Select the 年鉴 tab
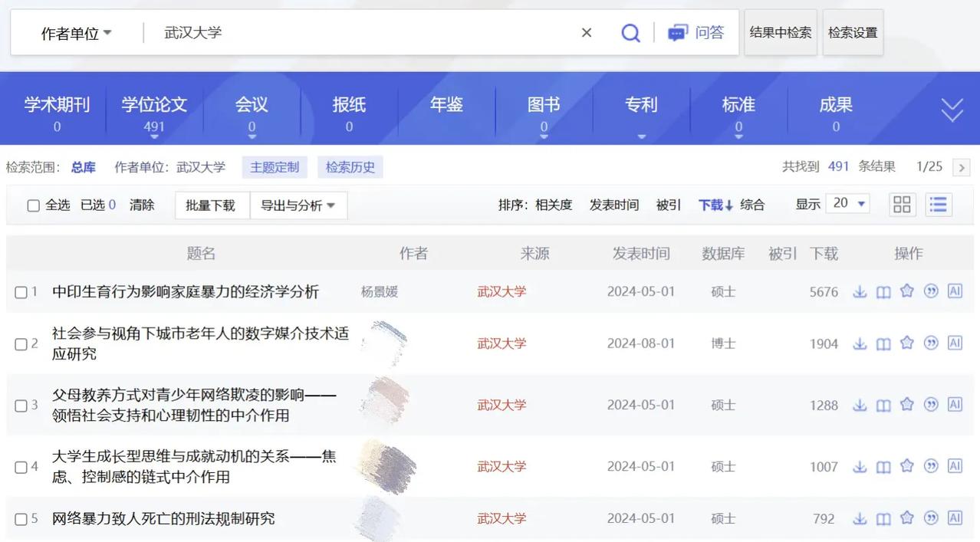The image size is (980, 542). (x=446, y=105)
